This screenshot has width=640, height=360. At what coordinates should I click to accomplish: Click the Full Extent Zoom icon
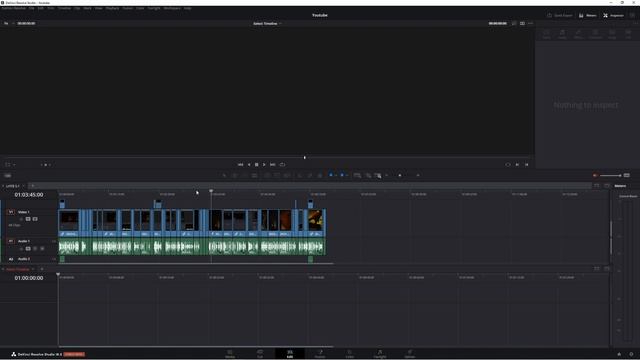[x=357, y=176]
